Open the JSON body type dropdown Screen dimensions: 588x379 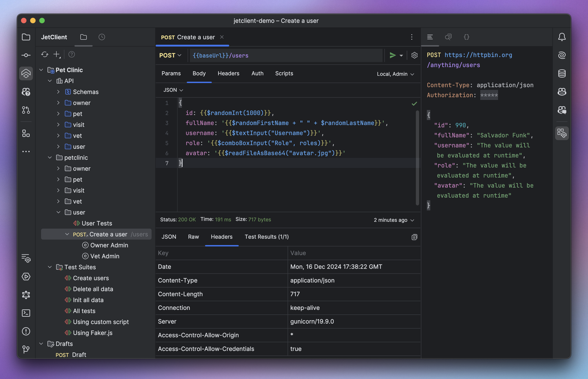click(173, 90)
